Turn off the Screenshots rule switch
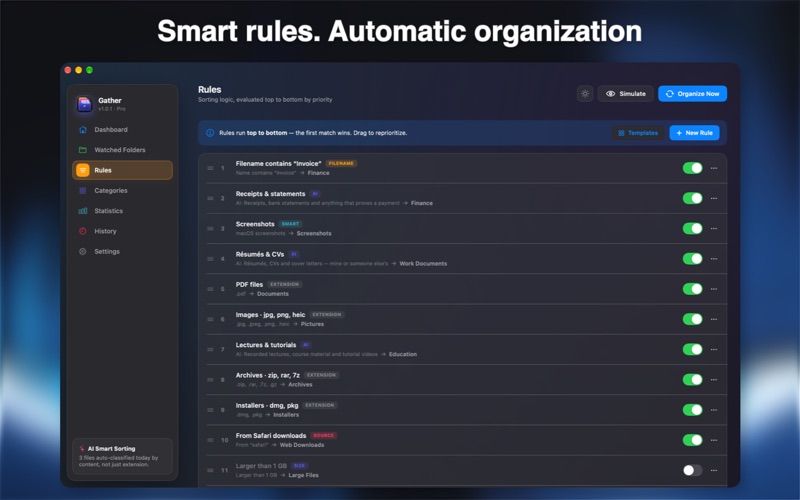Viewport: 800px width, 500px height. click(692, 229)
